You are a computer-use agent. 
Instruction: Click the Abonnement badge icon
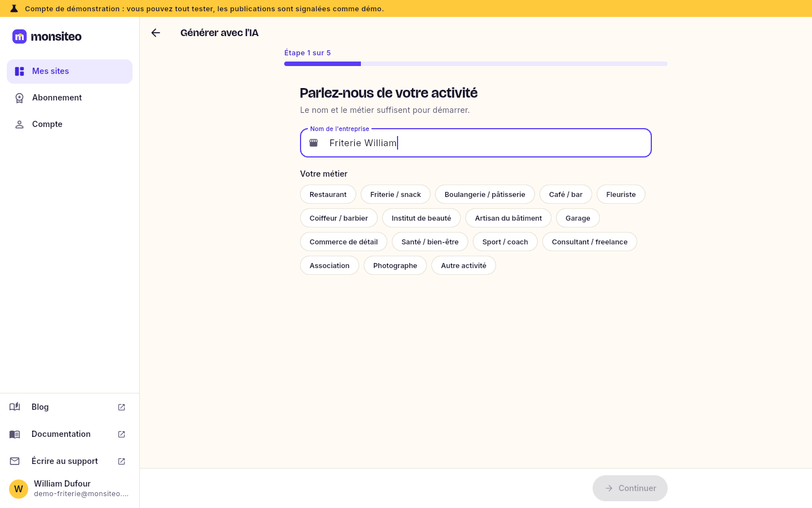(x=19, y=98)
